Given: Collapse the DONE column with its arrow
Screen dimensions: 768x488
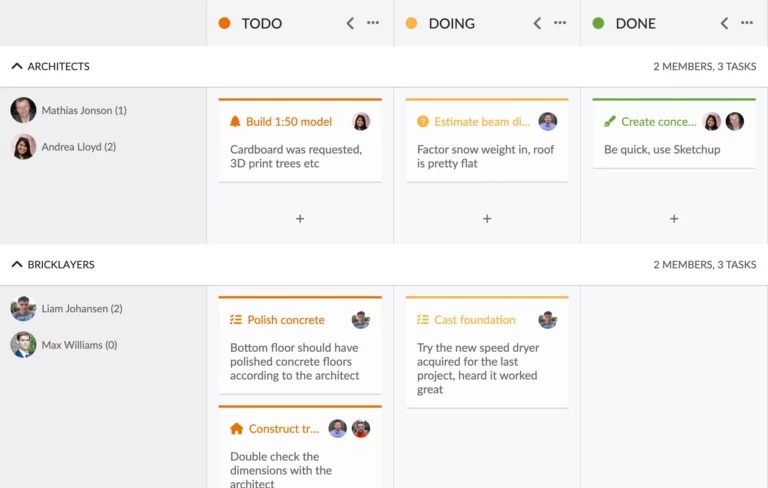Looking at the screenshot, I should 724,23.
